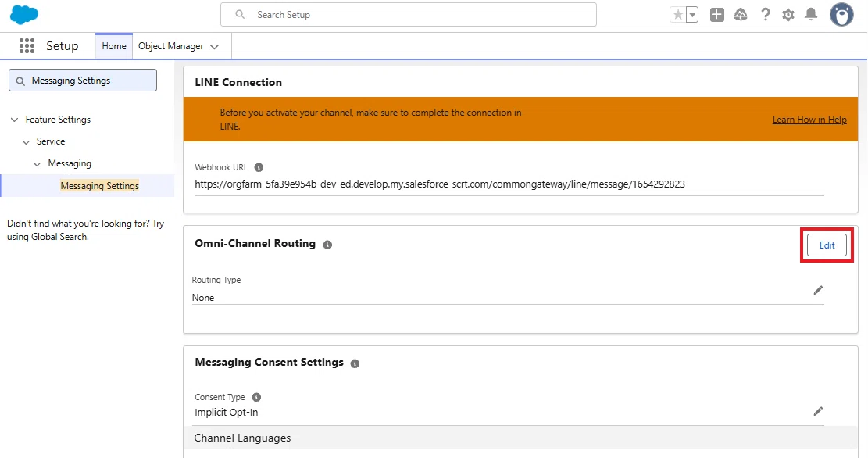Click the Service label in tree
The image size is (868, 458).
click(51, 141)
